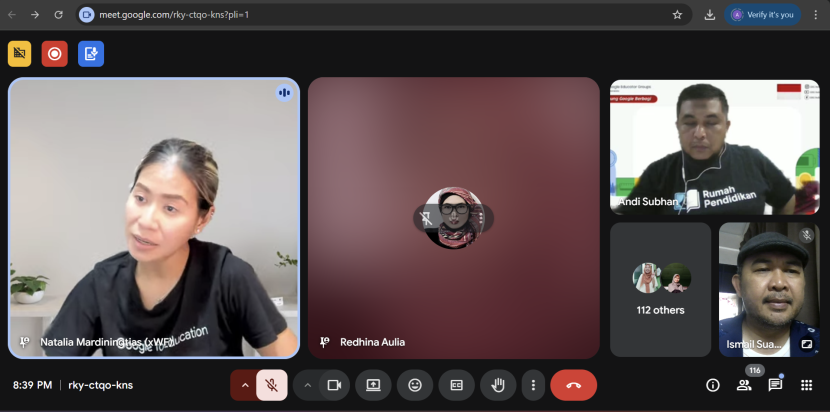The height and width of the screenshot is (412, 830).
Task: Turn on closed captions
Action: 456,385
